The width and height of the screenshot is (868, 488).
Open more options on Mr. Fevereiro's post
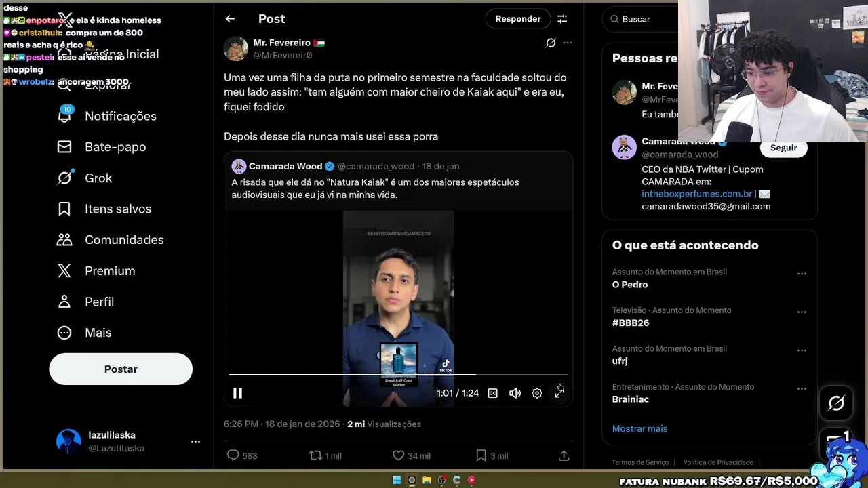click(x=568, y=43)
